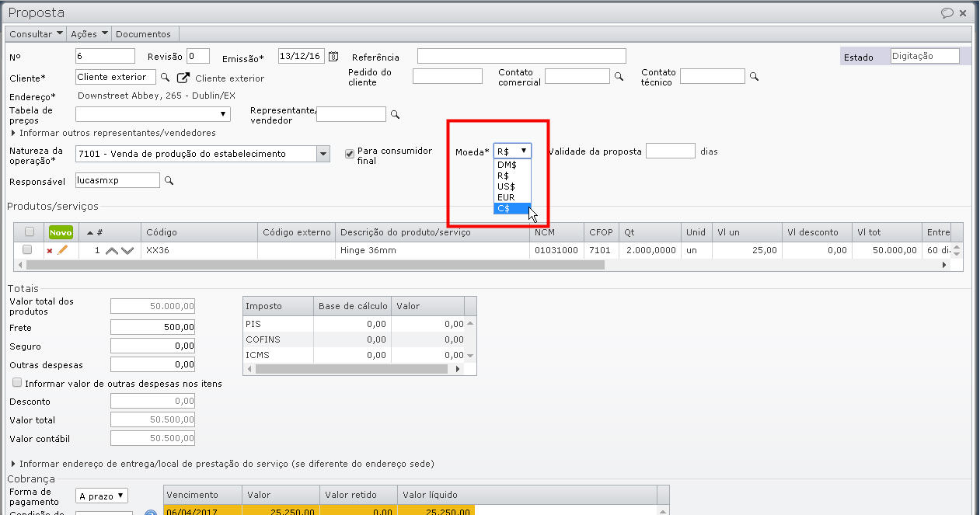Click the COFINS tax row
The width and height of the screenshot is (980, 515).
pyautogui.click(x=354, y=339)
